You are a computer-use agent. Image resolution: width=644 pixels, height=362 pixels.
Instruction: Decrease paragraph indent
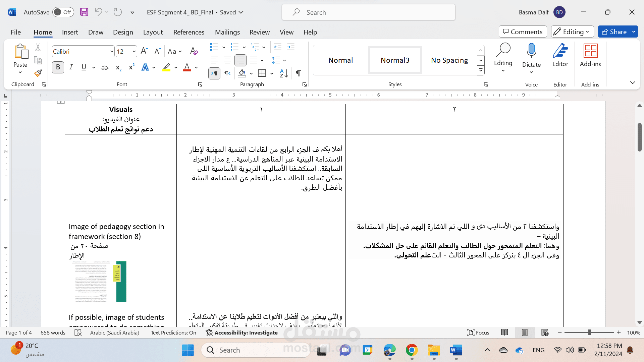278,47
